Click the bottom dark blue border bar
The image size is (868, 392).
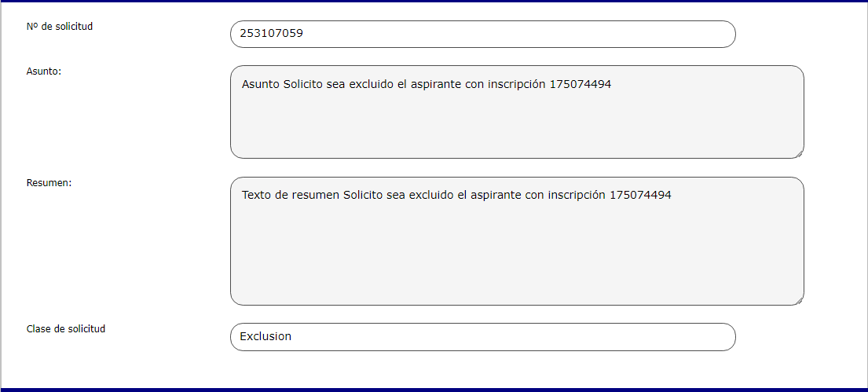click(x=434, y=390)
